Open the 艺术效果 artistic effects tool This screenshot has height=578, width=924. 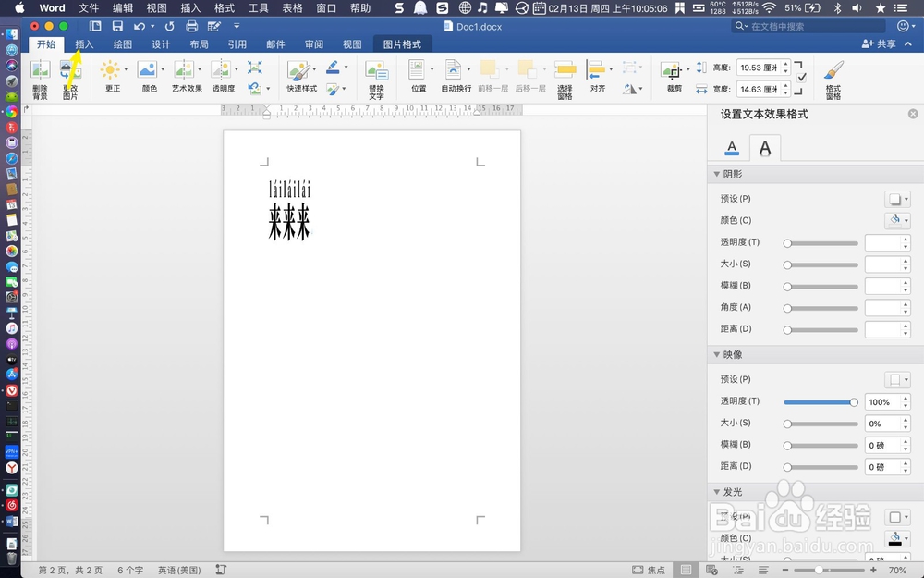[187, 77]
